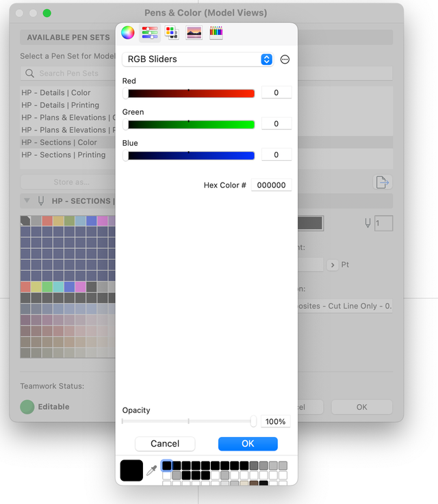438x504 pixels.
Task: Pick a color with the eyedropper
Action: (x=151, y=470)
